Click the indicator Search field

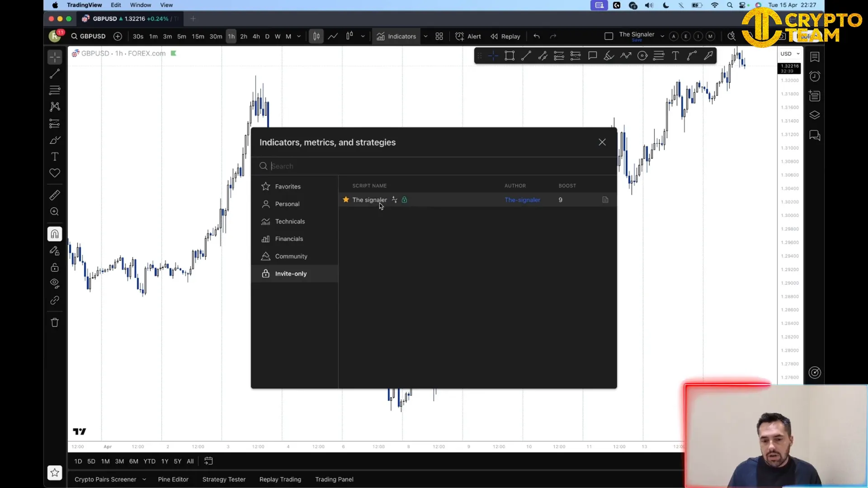click(434, 166)
